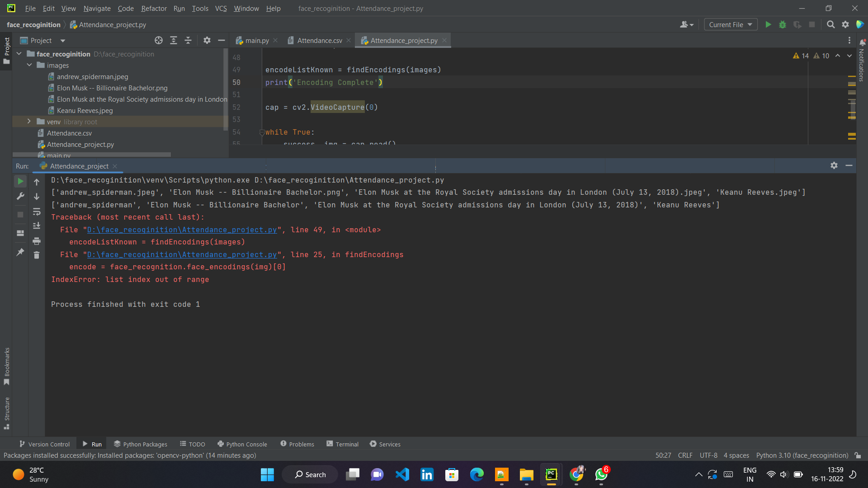
Task: Toggle scroll to end of output
Action: tap(37, 226)
